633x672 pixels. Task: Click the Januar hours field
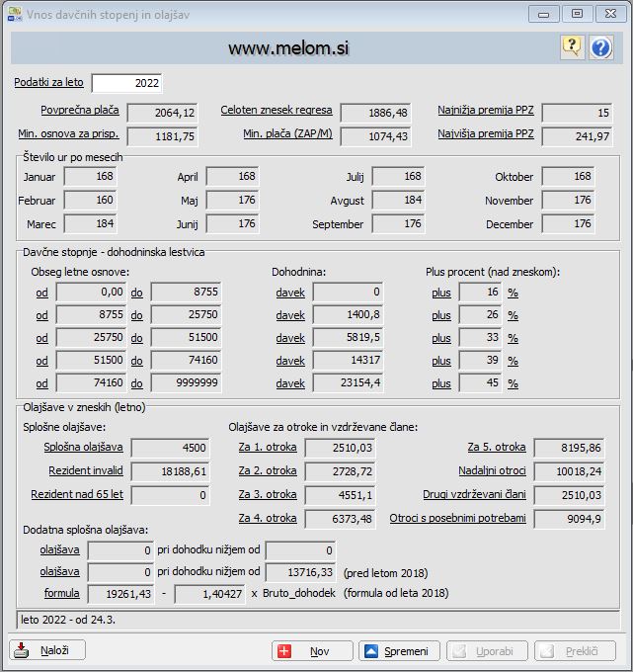[x=91, y=177]
